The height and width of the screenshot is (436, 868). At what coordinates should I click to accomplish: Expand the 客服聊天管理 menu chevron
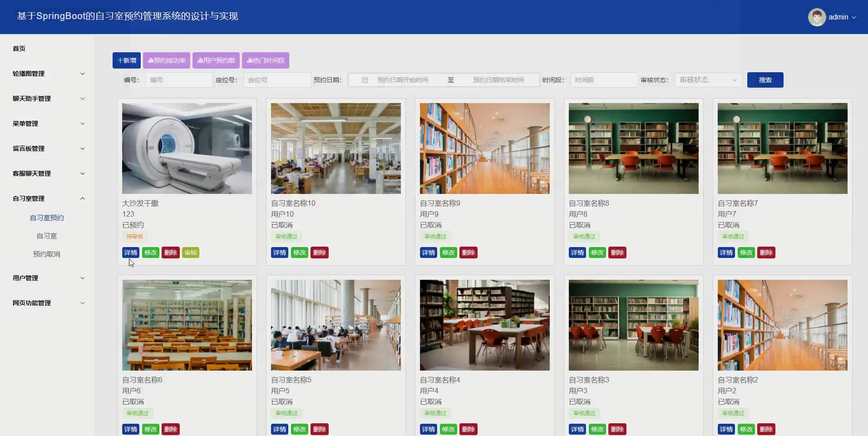pos(83,173)
